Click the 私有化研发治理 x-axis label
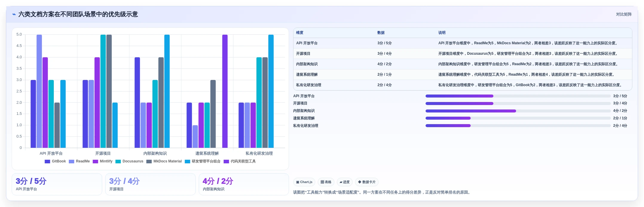The height and width of the screenshot is (207, 644). pos(259,153)
